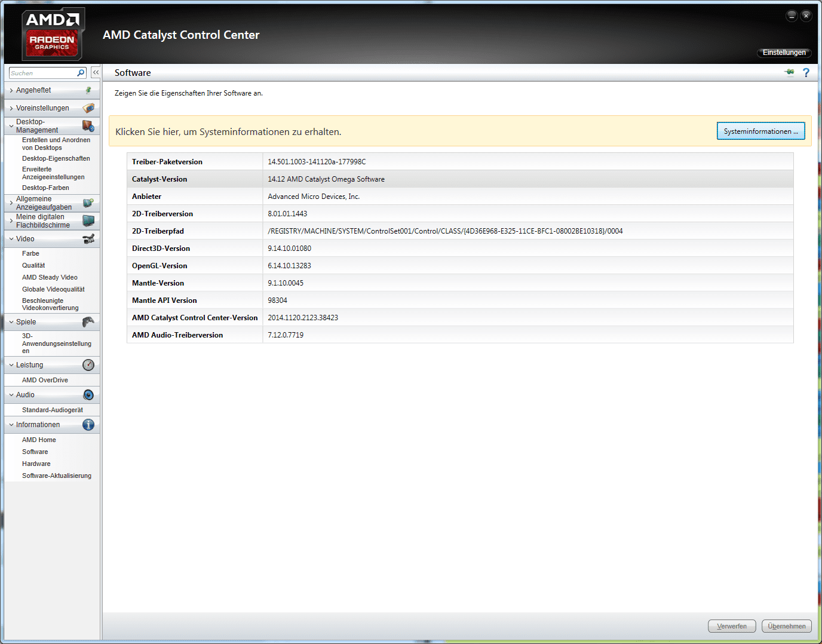Collapse the Informationen section

[x=11, y=425]
